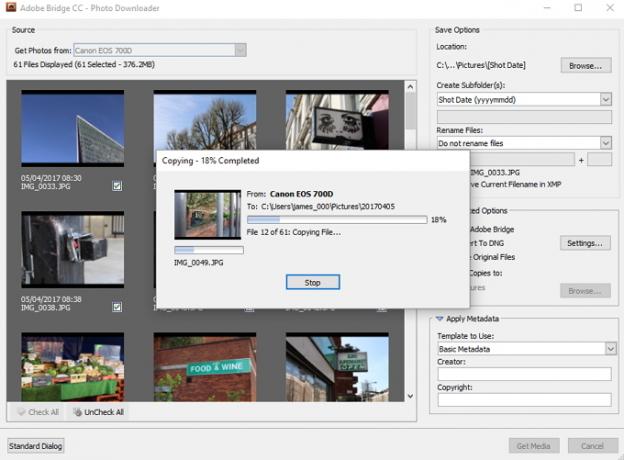The height and width of the screenshot is (460, 624).
Task: Click the Standard Dialog button
Action: (x=35, y=446)
